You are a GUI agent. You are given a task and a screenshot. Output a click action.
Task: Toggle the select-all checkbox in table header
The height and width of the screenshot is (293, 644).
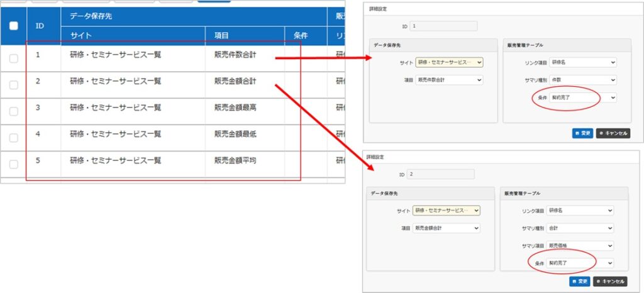(14, 26)
